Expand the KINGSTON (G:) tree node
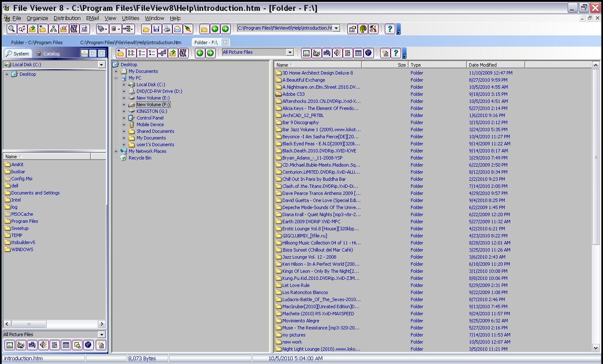This screenshot has height=364, width=603. [124, 111]
